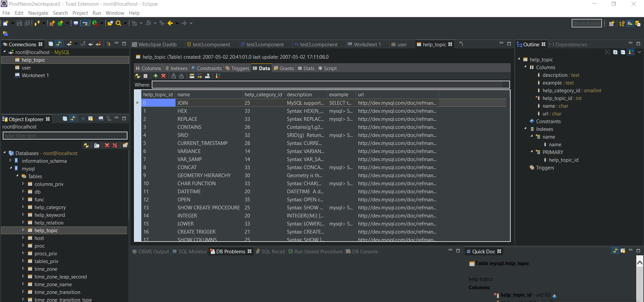Click the a-z sort arrow icon in Data toolbar
This screenshot has height=302, width=644.
coord(200,76)
